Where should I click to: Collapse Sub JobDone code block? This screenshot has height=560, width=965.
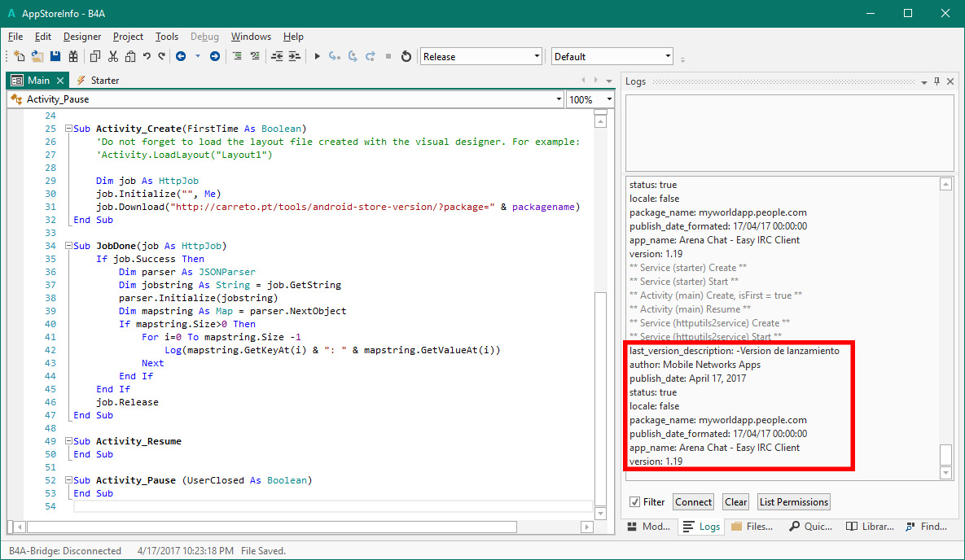click(x=68, y=246)
